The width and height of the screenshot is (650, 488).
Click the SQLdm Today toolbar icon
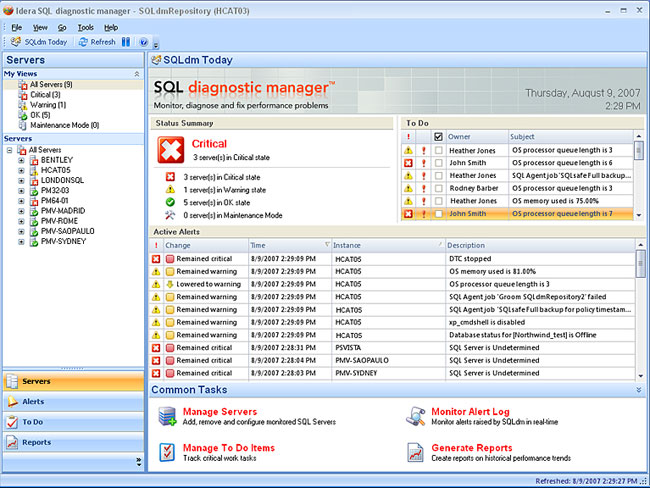click(x=16, y=42)
